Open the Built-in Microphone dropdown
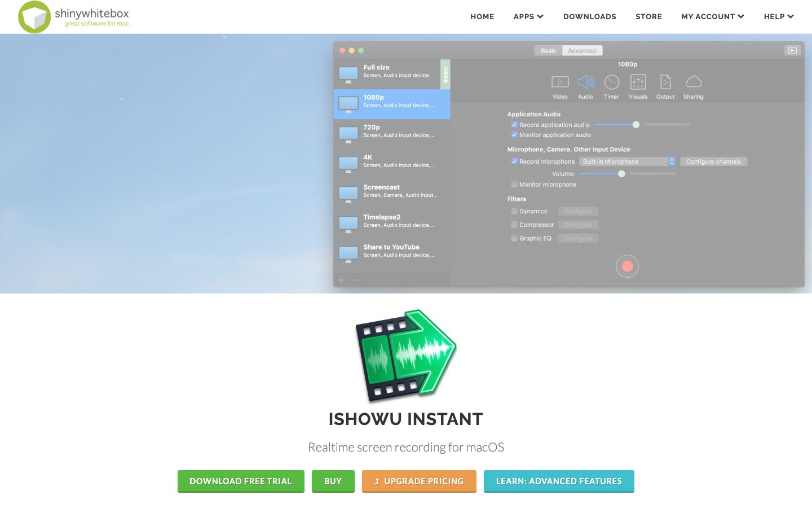The height and width of the screenshot is (508, 812). coord(627,161)
